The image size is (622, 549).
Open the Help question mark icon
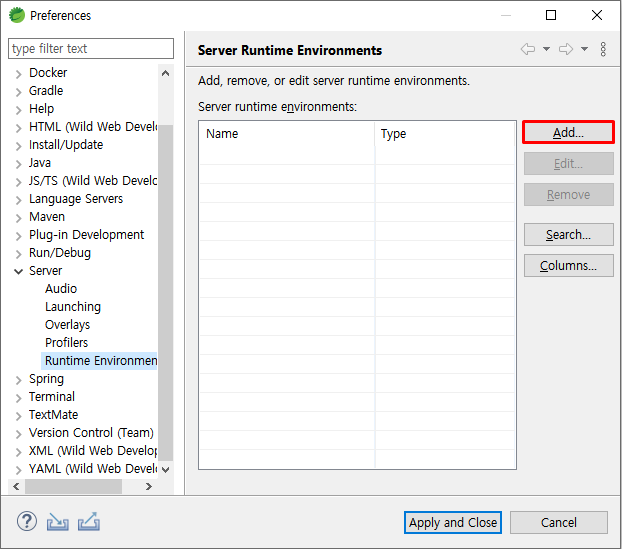click(x=27, y=521)
